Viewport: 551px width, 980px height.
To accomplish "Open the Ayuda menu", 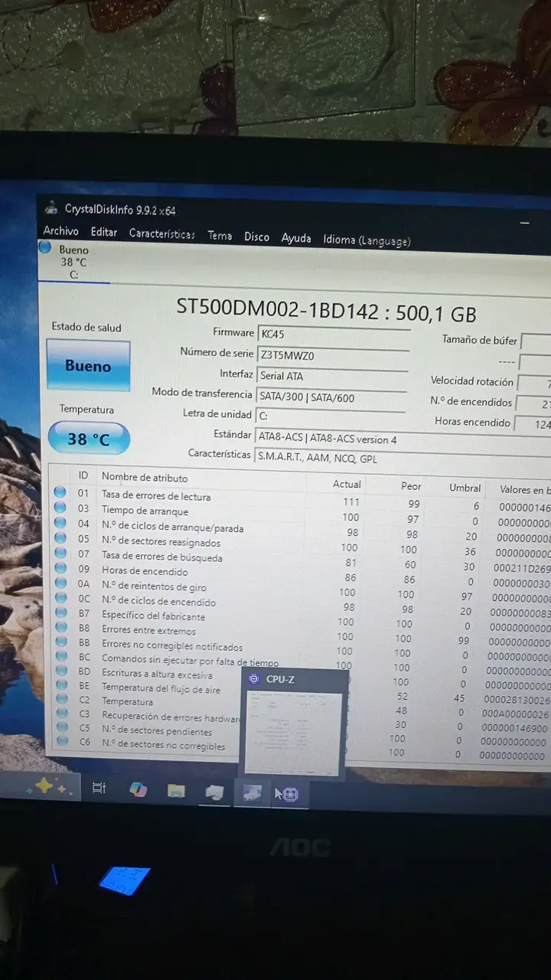I will (296, 238).
